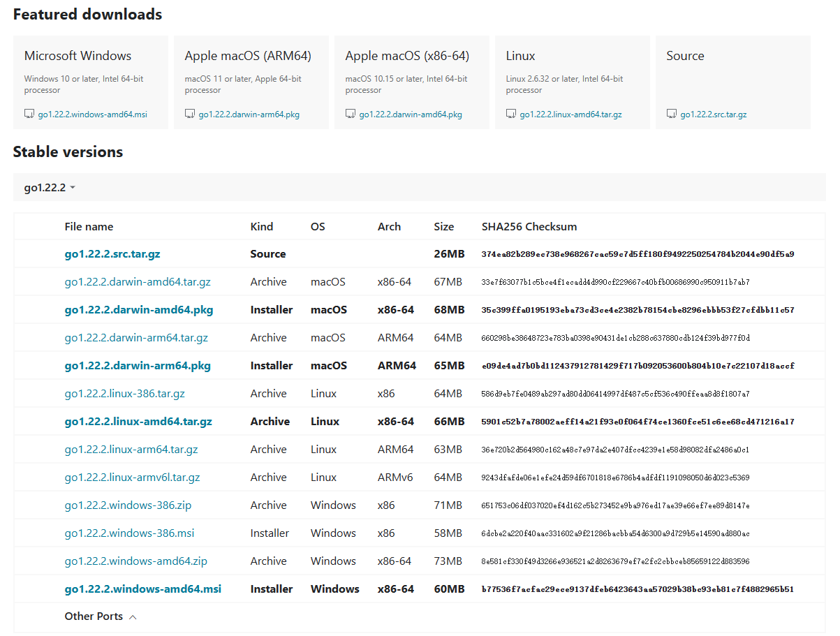Viewport: 840px width, 636px height.
Task: Download go1.22.2.linux-arm64.tar.gz archive
Action: 131,450
